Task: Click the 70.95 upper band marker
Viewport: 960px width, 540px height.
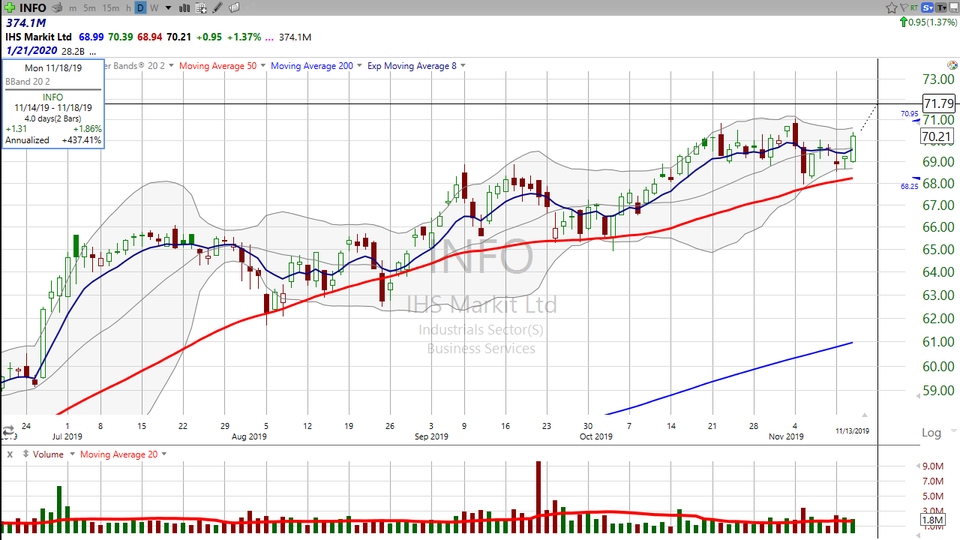Action: pyautogui.click(x=909, y=114)
